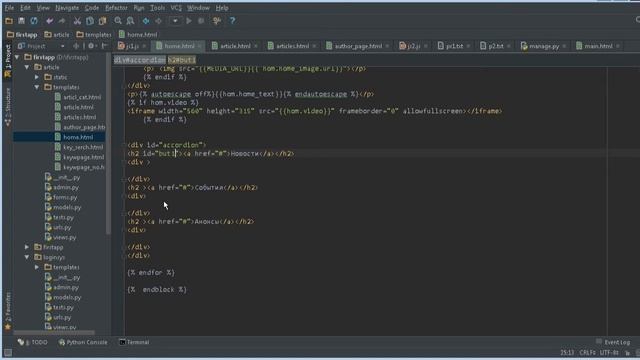The image size is (640, 360).
Task: Open the TODO tool window
Action: point(33,342)
